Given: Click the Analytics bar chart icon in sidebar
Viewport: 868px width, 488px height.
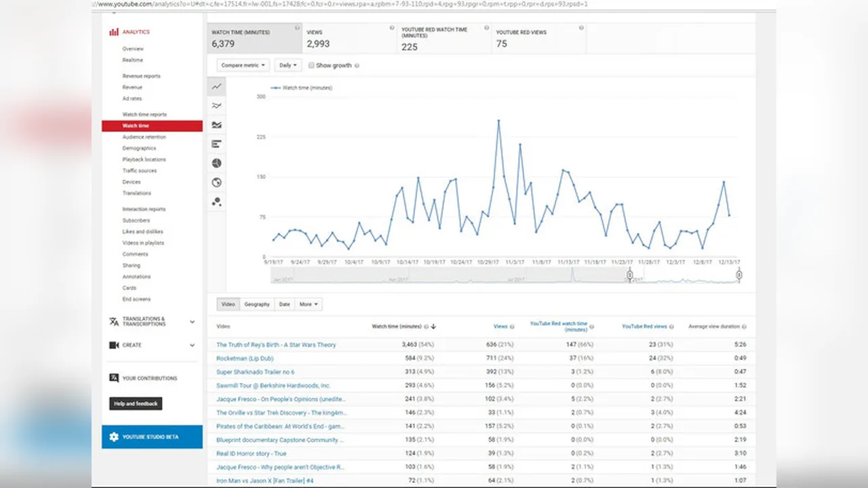Looking at the screenshot, I should [x=113, y=32].
